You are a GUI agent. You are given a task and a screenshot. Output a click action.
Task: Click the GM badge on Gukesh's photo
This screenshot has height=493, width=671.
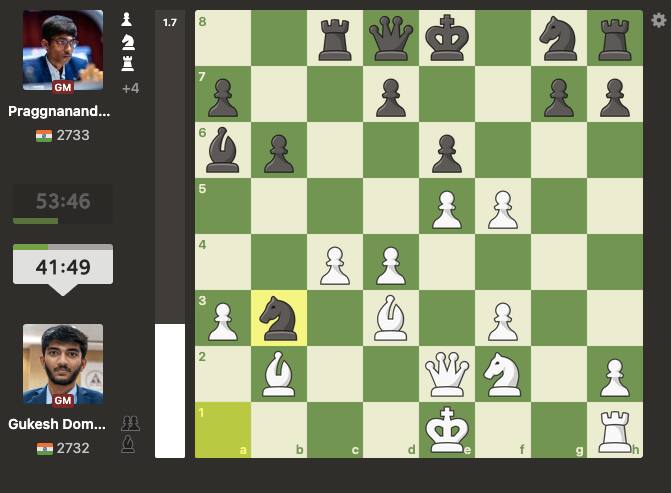click(63, 401)
